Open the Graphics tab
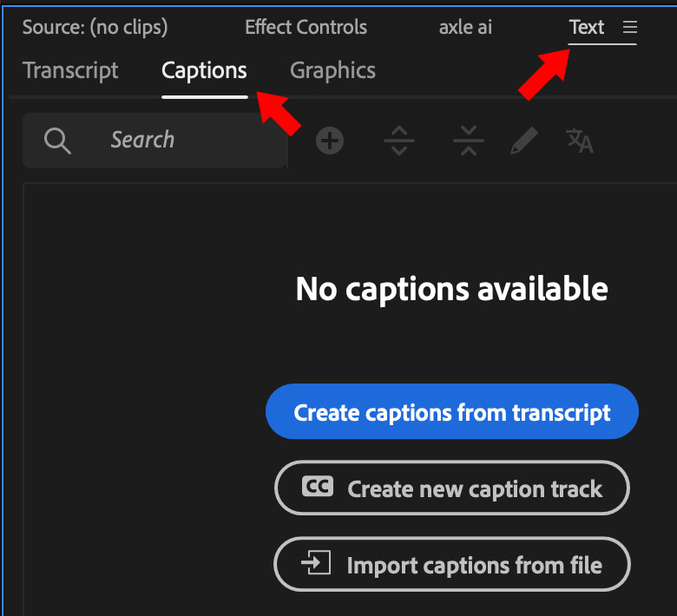 click(x=332, y=71)
